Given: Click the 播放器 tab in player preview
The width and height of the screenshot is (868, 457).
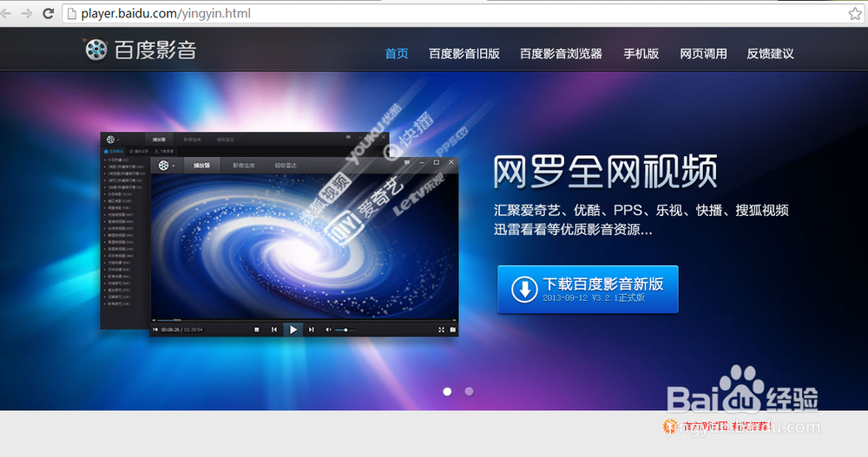Looking at the screenshot, I should (x=201, y=166).
